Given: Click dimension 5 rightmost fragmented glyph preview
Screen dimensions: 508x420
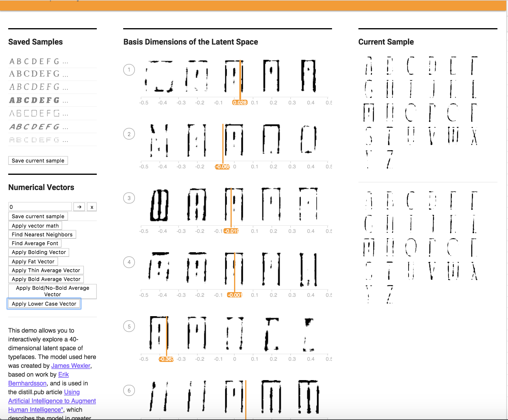Looking at the screenshot, I should click(308, 334).
